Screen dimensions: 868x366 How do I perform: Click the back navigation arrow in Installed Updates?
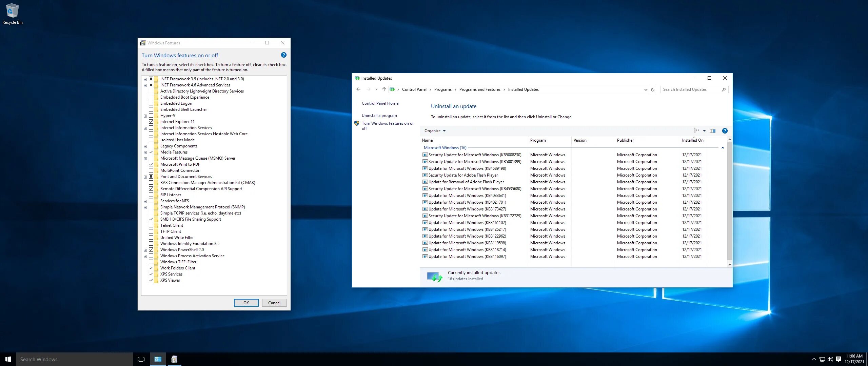358,89
